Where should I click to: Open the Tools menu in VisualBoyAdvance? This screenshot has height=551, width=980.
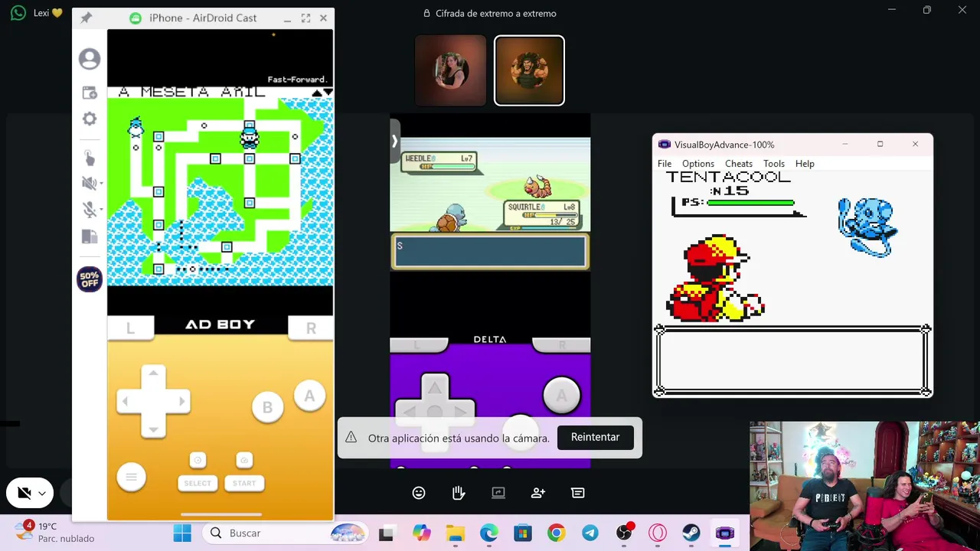pyautogui.click(x=774, y=163)
